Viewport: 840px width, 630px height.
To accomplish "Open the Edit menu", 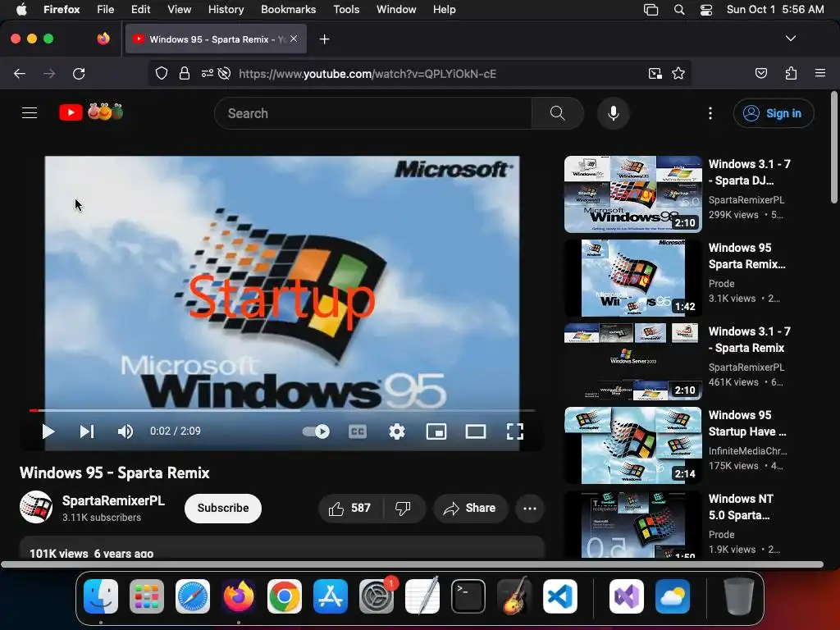I will point(141,10).
